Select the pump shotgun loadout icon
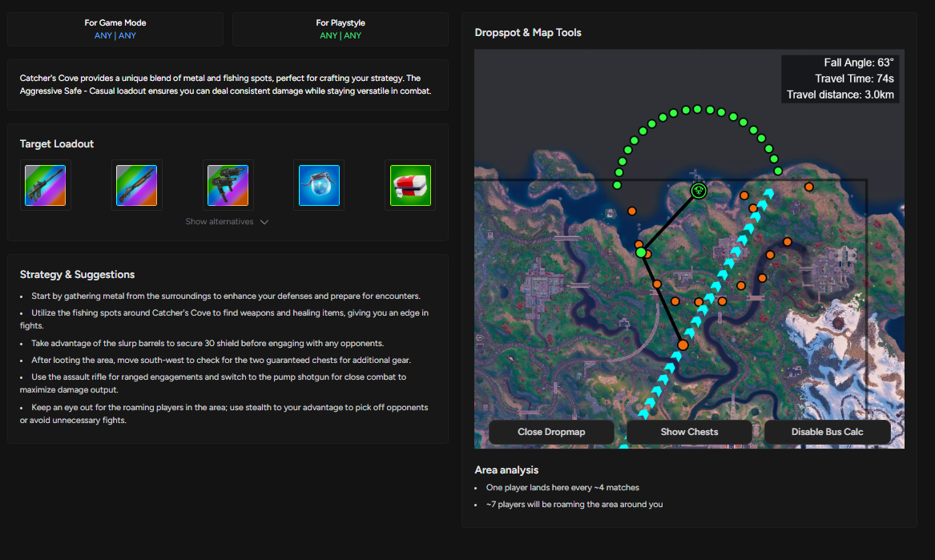The width and height of the screenshot is (935, 560). click(136, 185)
